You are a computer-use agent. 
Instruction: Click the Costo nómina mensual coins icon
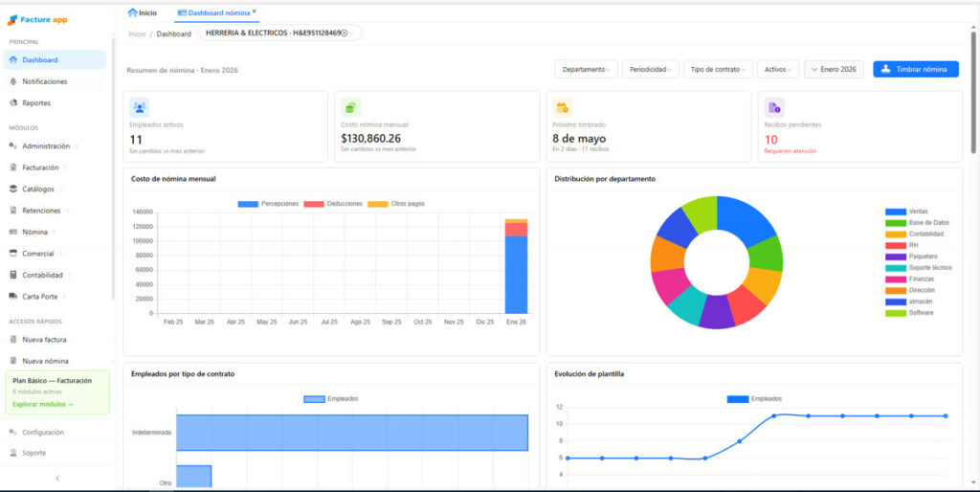[x=350, y=107]
